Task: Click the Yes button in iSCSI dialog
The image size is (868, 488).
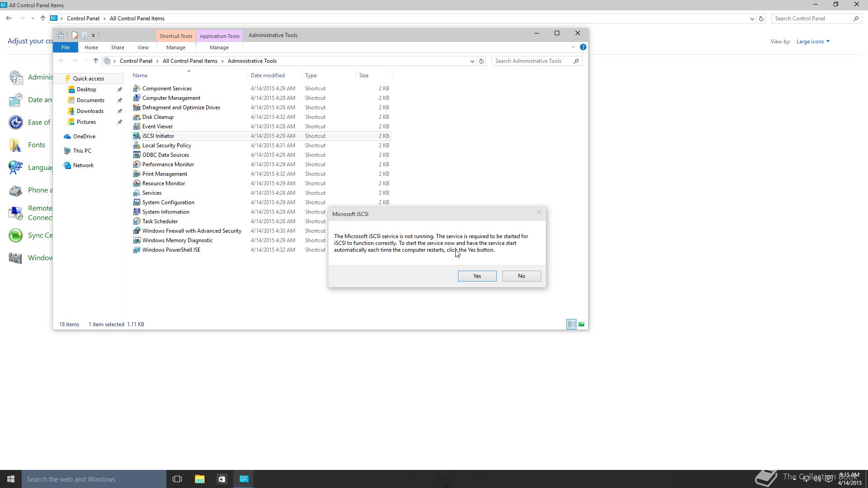Action: tap(477, 276)
